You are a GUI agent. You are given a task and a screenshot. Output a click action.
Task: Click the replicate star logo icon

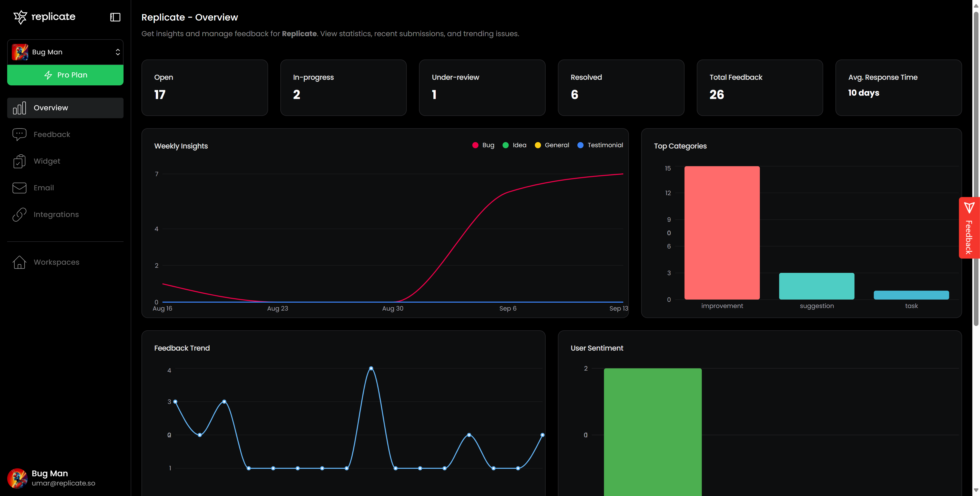click(x=20, y=17)
